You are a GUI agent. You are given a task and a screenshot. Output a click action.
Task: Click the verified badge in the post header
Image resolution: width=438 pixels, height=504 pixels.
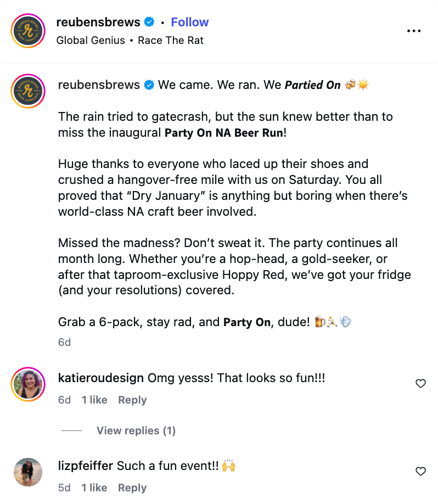149,23
